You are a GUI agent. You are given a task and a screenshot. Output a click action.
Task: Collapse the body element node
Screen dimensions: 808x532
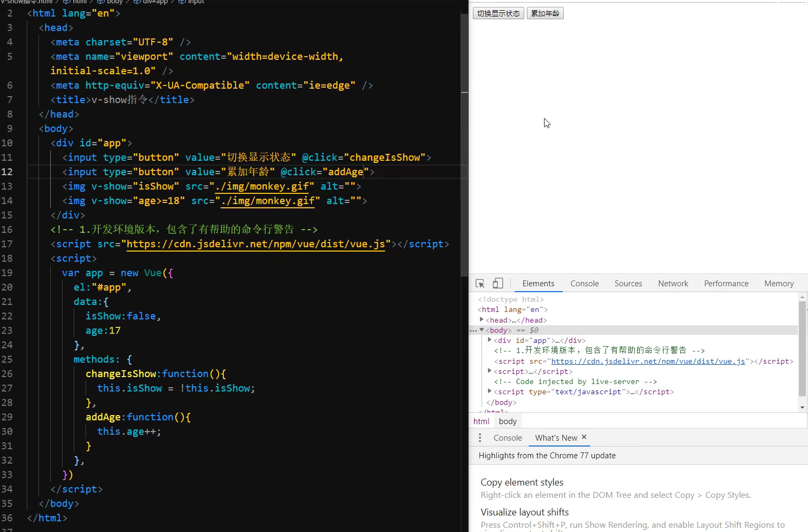[x=481, y=330]
